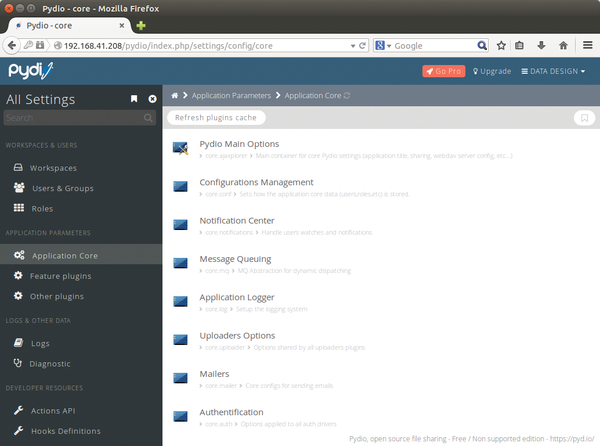The width and height of the screenshot is (600, 446).
Task: Reload the page in Firefox
Action: [x=362, y=46]
